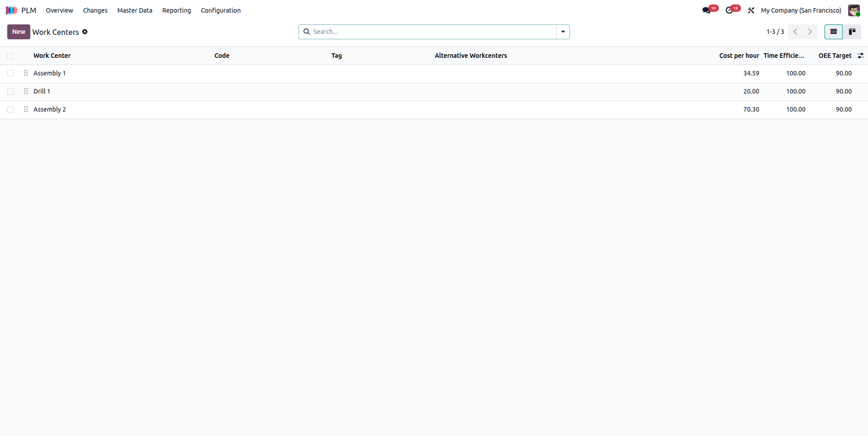Viewport: 868px width, 436px height.
Task: Open the Reporting menu
Action: 176,10
